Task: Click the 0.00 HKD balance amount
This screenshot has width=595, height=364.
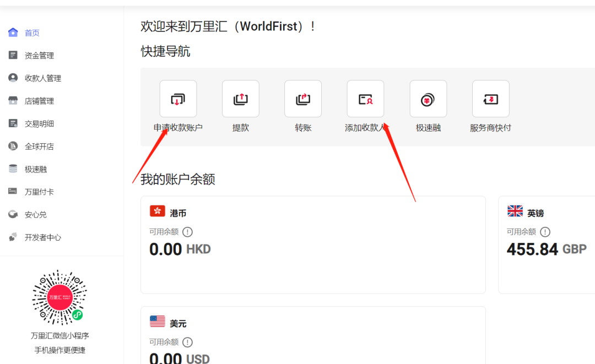Action: click(x=180, y=249)
